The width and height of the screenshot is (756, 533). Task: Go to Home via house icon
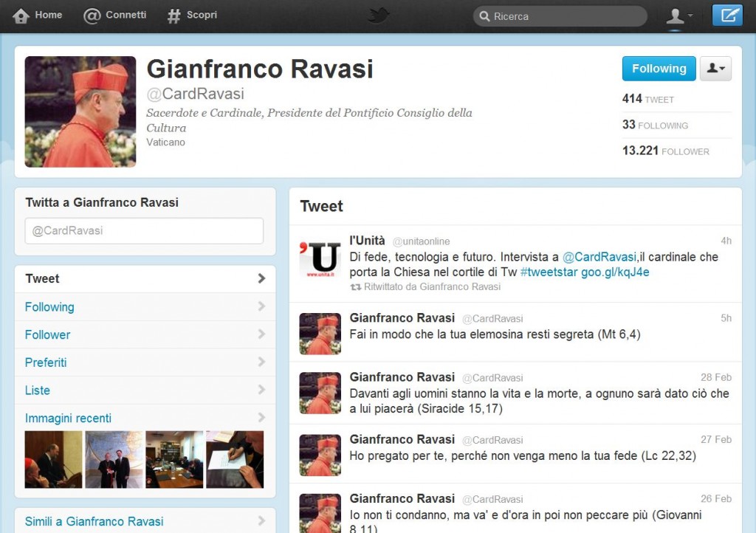(x=21, y=16)
